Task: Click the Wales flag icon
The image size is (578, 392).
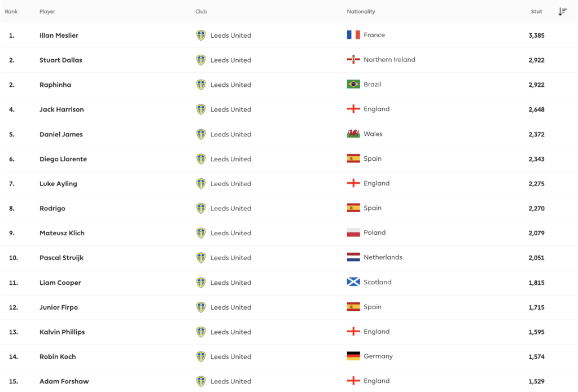Action: (x=353, y=134)
